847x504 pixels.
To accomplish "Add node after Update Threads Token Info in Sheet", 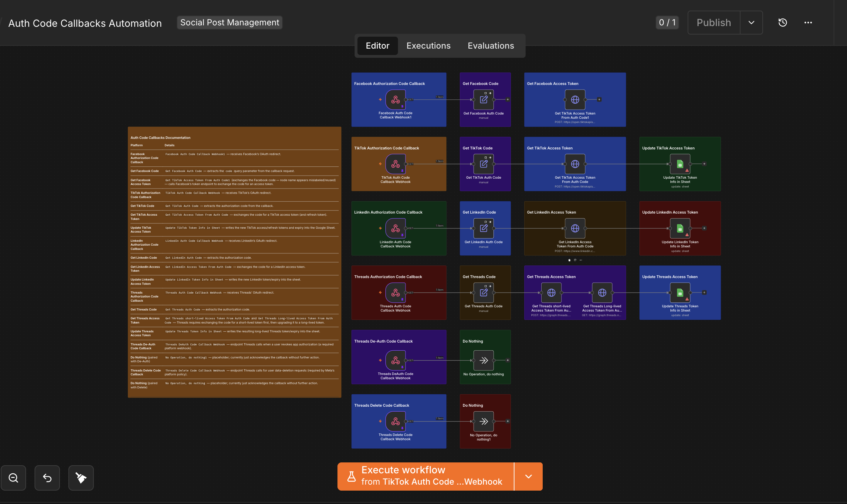I will (x=704, y=292).
